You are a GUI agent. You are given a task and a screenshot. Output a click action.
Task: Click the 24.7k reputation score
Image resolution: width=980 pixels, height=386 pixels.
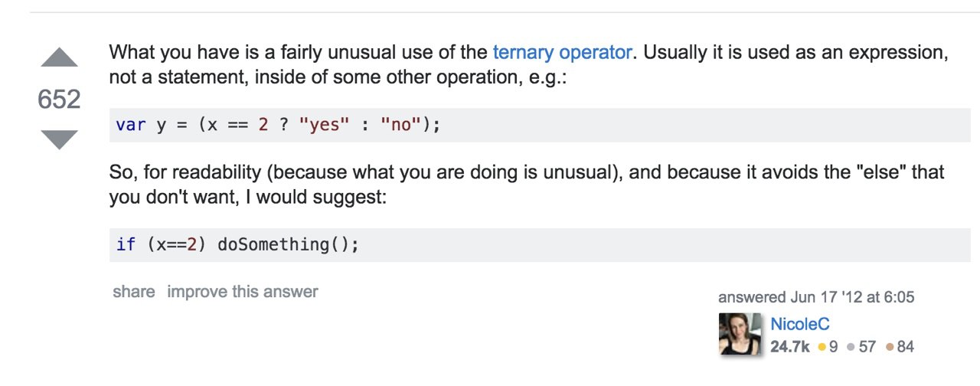789,347
